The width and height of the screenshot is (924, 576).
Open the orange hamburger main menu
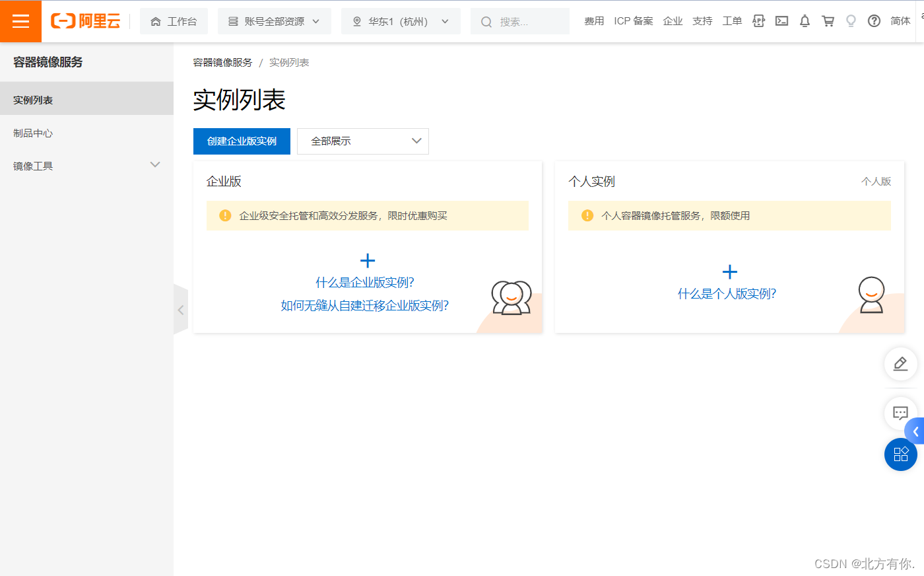[20, 21]
